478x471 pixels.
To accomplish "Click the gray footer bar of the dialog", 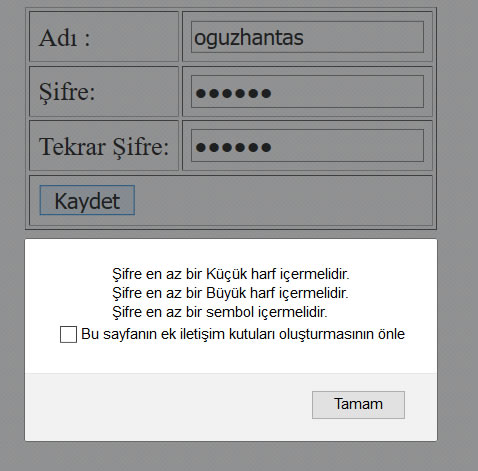I will click(231, 407).
